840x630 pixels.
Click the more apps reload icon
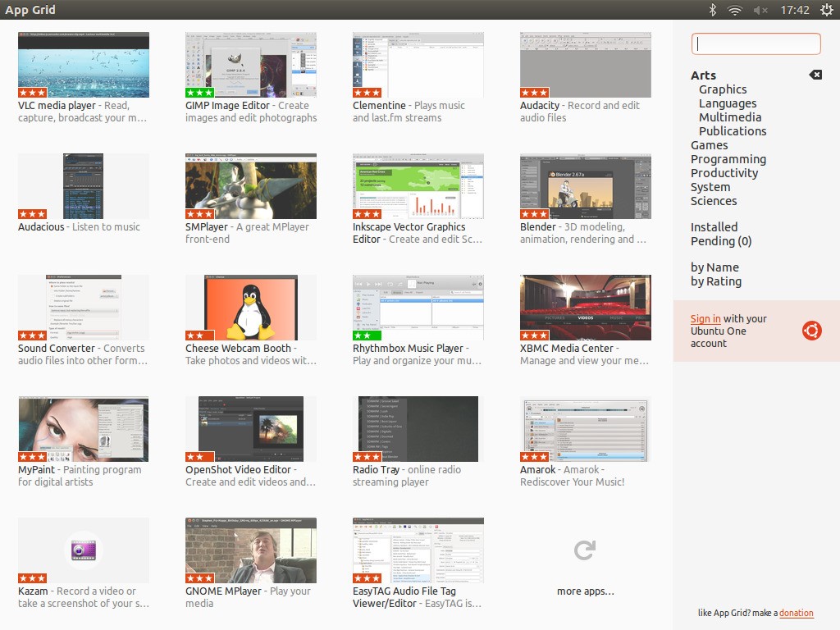click(585, 550)
